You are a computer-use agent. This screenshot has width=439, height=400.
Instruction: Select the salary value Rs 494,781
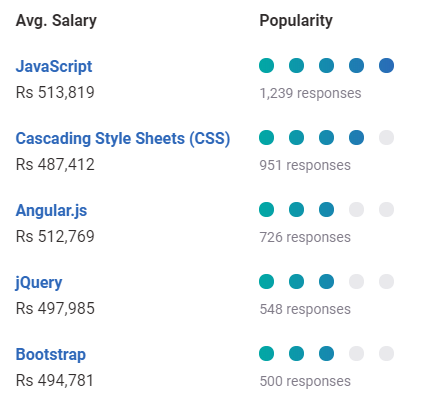[x=55, y=380]
